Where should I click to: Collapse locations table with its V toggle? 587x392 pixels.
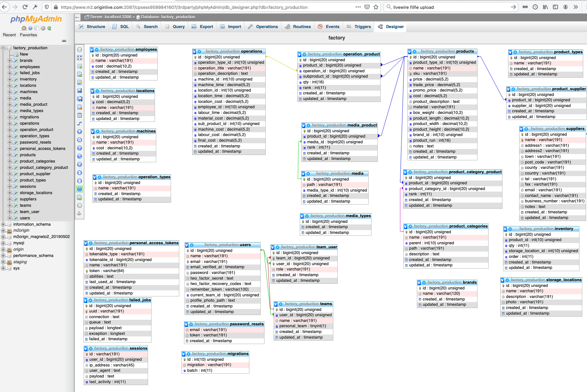click(92, 91)
